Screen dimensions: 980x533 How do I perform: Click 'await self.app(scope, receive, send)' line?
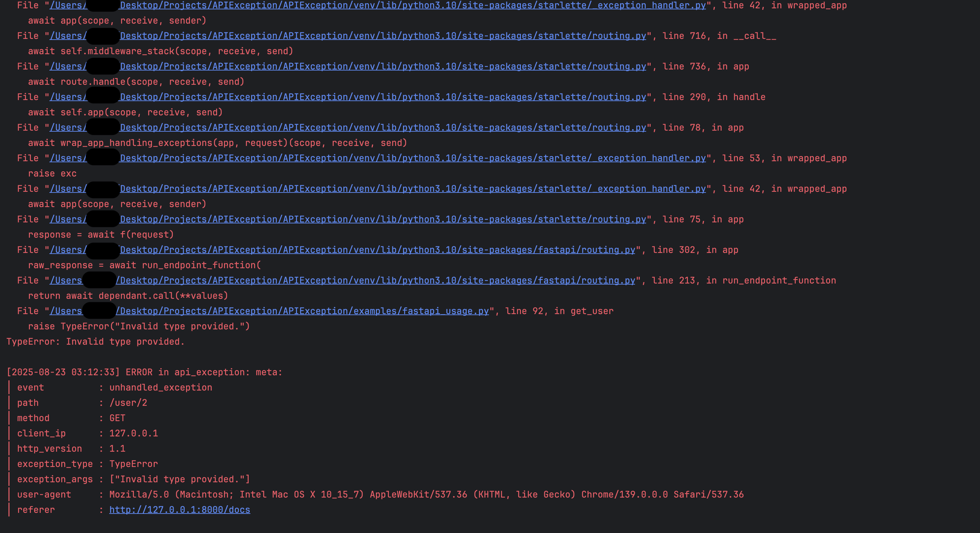[125, 113]
